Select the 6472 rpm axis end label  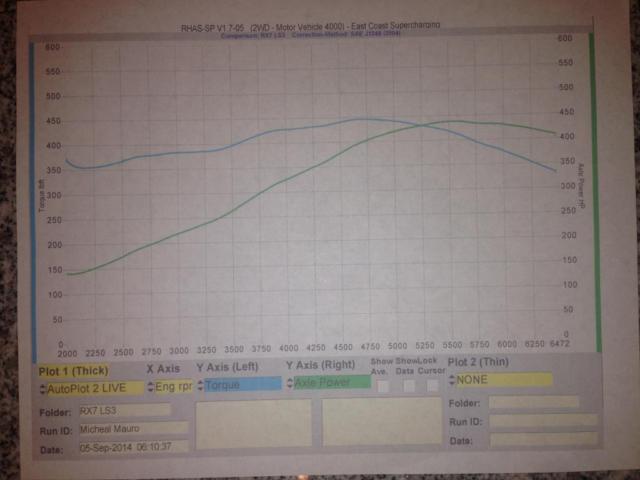pos(559,344)
